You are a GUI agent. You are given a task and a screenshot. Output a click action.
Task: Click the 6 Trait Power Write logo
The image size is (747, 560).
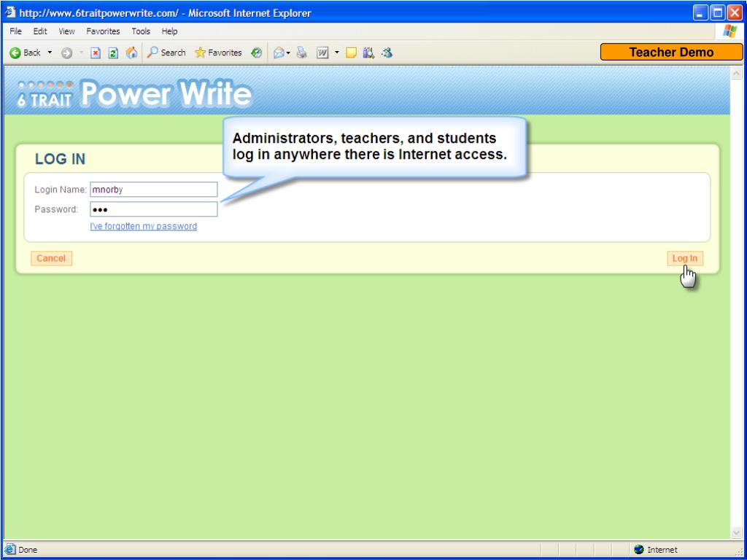[134, 93]
